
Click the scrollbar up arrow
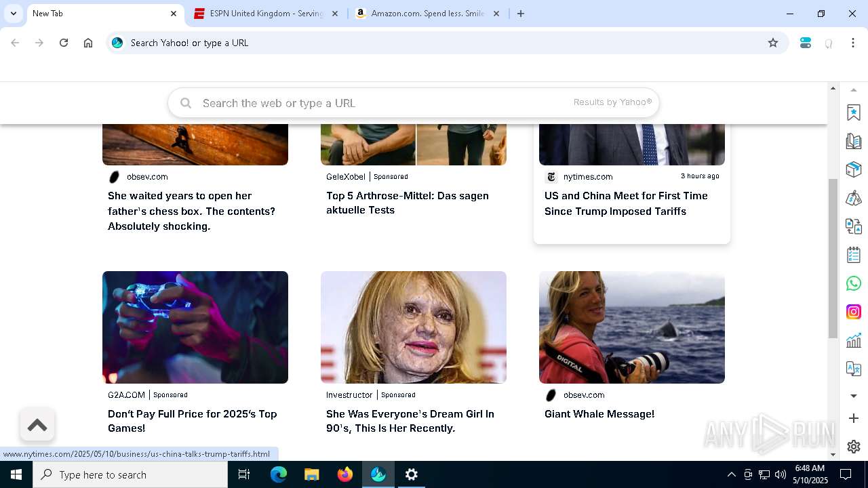click(833, 89)
